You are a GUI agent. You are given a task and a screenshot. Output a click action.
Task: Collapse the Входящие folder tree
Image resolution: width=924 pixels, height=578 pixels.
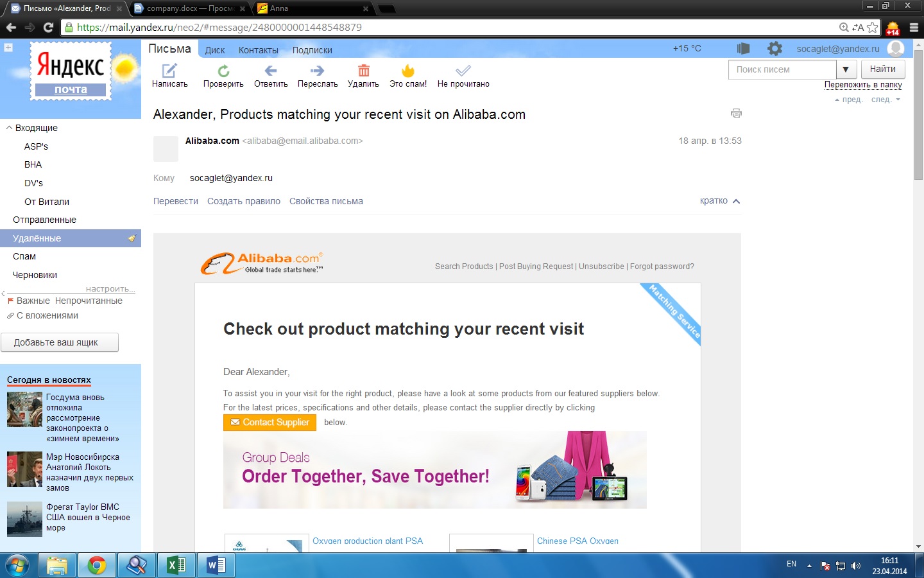pyautogui.click(x=9, y=128)
